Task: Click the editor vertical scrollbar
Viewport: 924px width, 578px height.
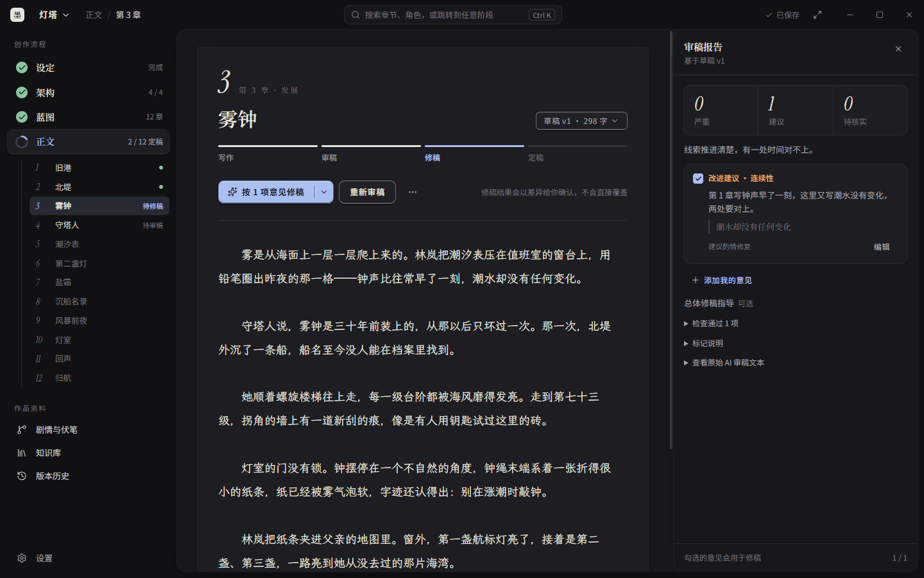Action: pos(671,240)
